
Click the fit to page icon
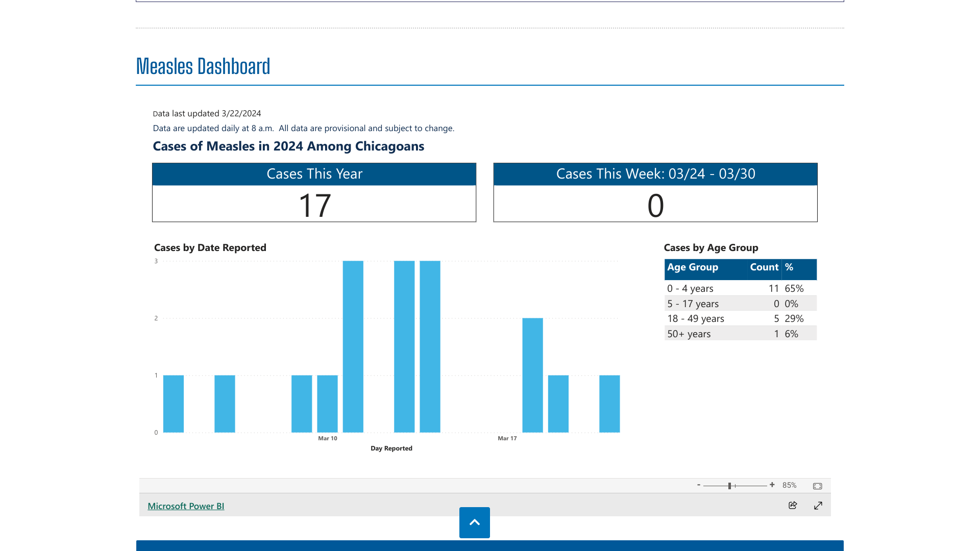818,486
